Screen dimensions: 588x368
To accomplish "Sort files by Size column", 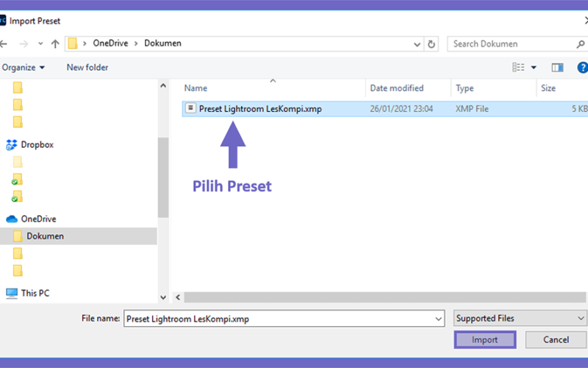I will pyautogui.click(x=548, y=88).
